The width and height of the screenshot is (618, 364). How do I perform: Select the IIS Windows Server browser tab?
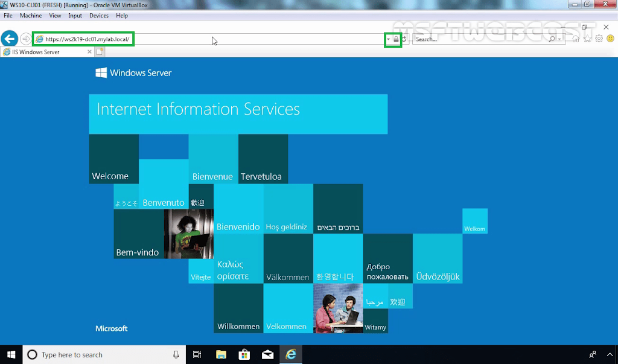(x=46, y=52)
